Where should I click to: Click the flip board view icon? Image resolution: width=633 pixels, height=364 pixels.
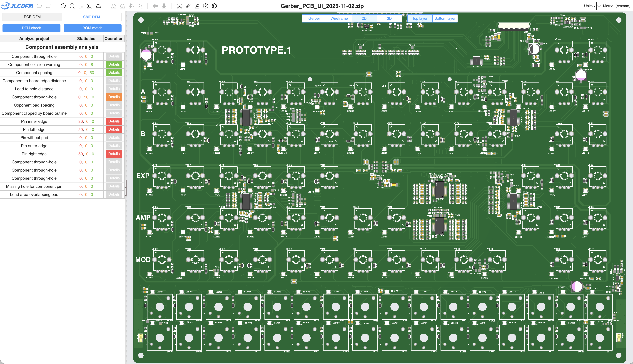click(x=99, y=6)
